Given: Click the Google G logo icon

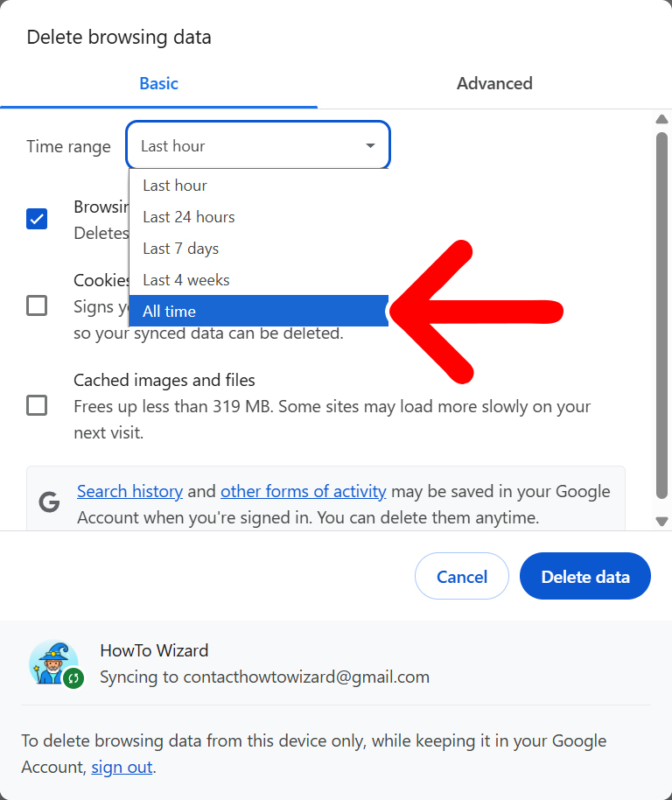Looking at the screenshot, I should click(x=49, y=502).
